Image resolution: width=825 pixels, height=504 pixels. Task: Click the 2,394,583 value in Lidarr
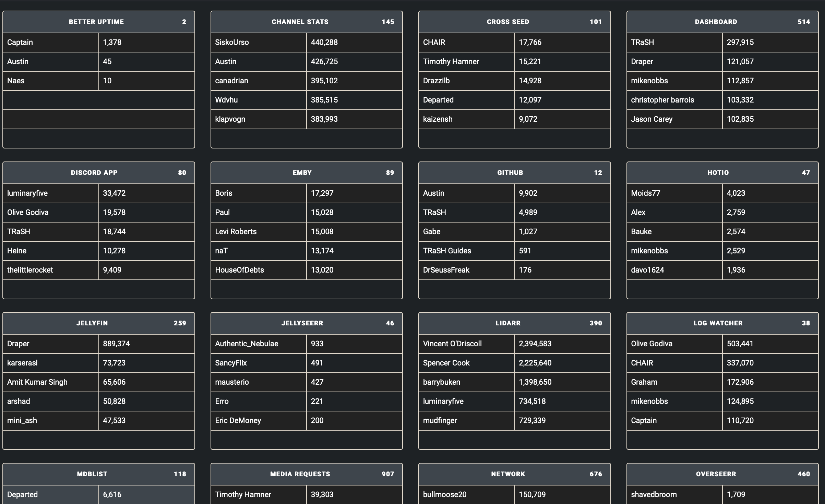[535, 344]
